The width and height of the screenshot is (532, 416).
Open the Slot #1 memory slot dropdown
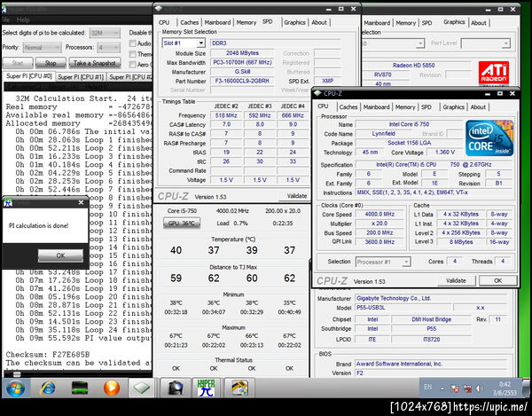coord(184,43)
